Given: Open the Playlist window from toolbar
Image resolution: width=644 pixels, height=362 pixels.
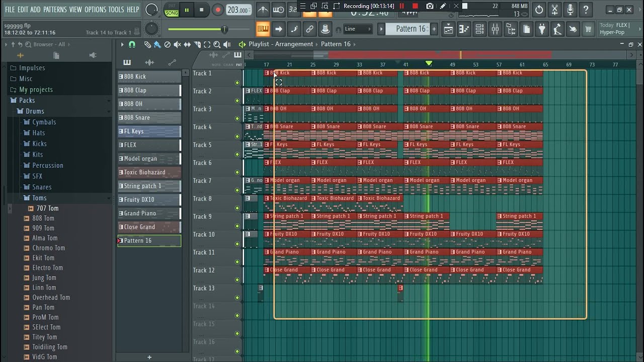Looking at the screenshot, I should (448, 29).
